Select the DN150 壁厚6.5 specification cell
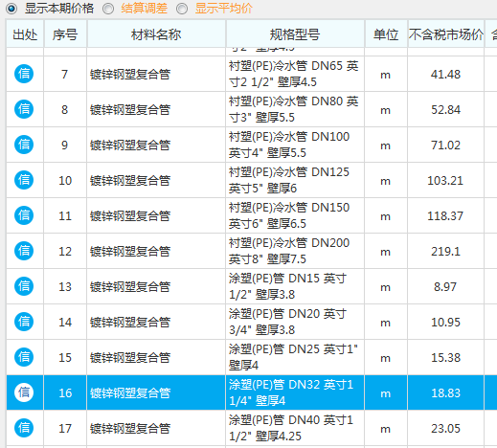The width and height of the screenshot is (497, 448). pos(295,215)
